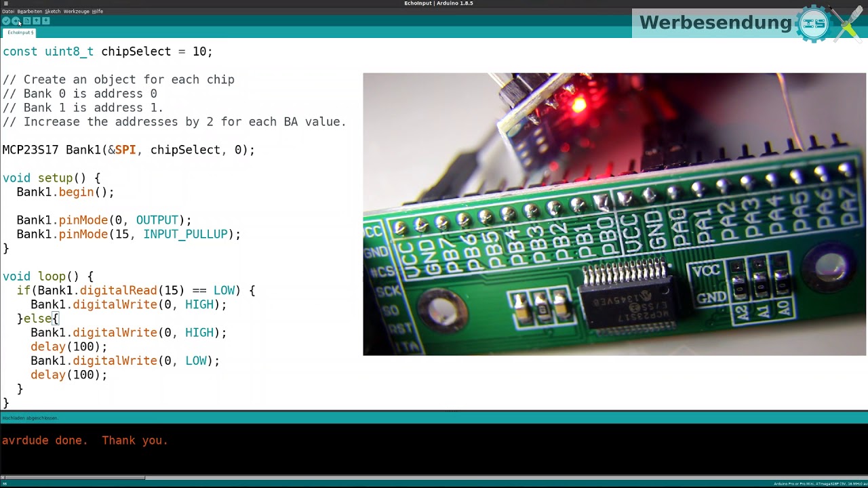The width and height of the screenshot is (868, 488).
Task: Open the window menu icon in the title bar
Action: (5, 3)
